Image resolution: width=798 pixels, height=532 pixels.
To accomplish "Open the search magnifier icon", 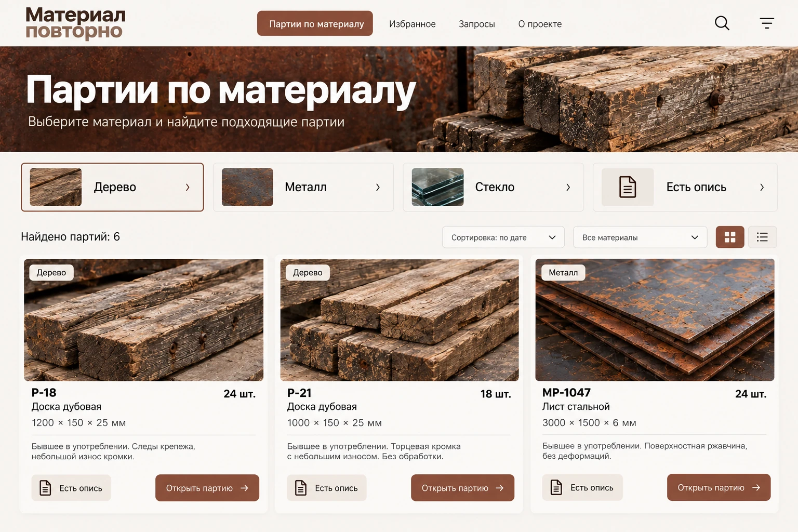I will (x=722, y=23).
